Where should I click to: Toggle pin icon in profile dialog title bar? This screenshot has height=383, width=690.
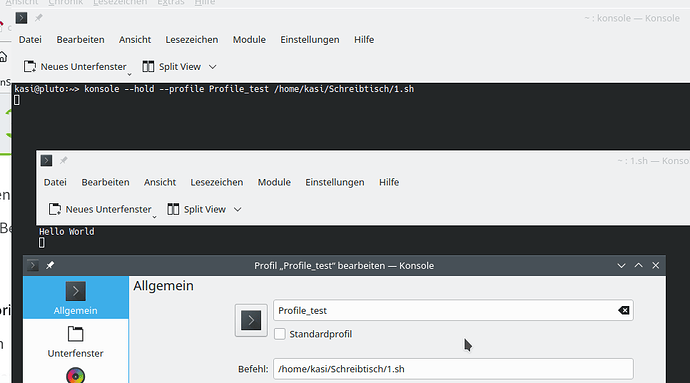pos(50,265)
